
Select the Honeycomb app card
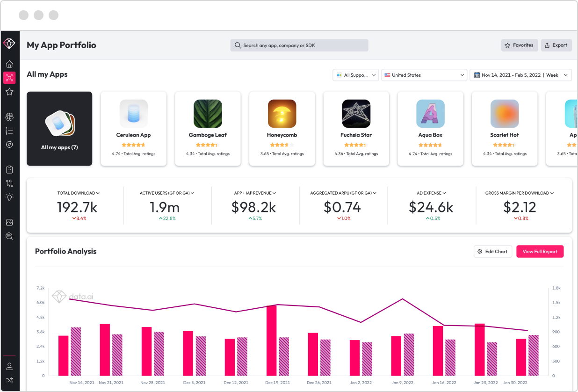coord(282,128)
